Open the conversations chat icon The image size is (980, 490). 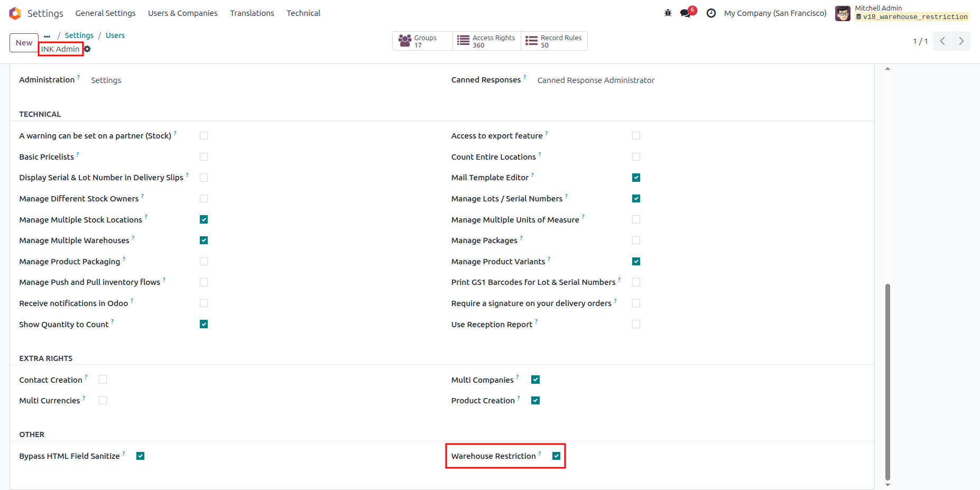(686, 13)
